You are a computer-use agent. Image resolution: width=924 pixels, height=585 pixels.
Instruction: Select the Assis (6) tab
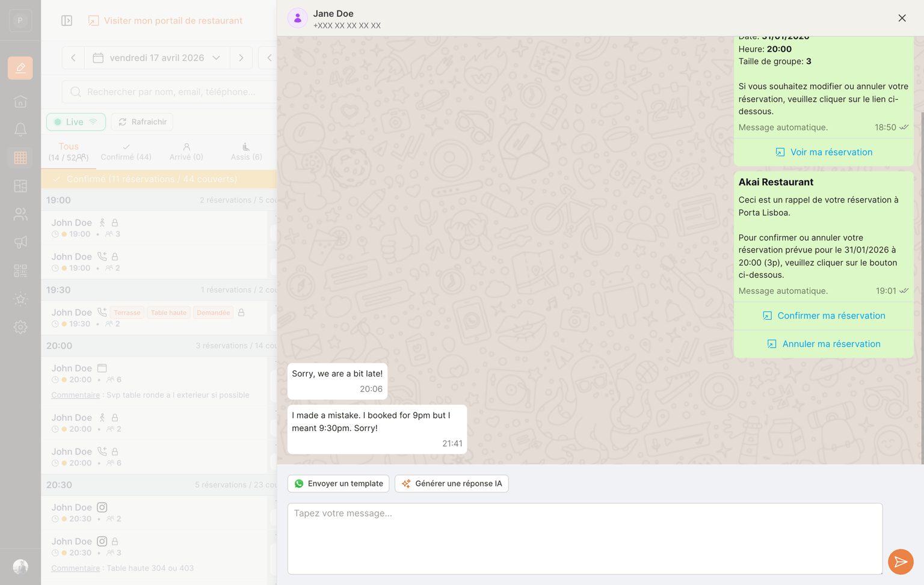[246, 152]
